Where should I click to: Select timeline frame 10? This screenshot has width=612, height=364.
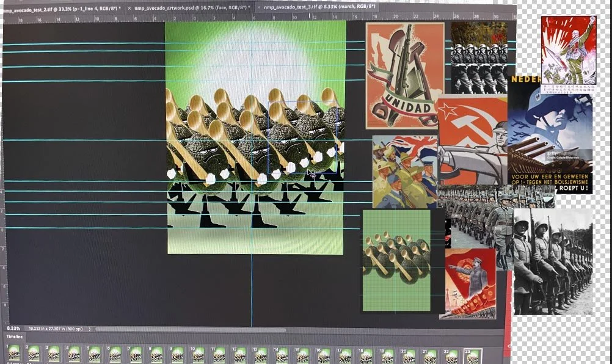199,354
